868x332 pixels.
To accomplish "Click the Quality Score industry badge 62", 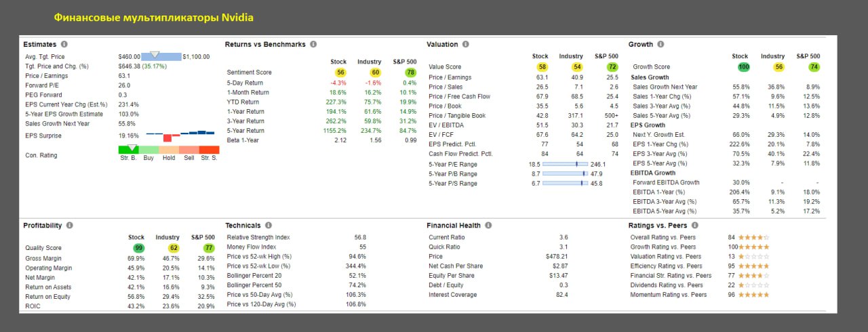I will point(174,248).
